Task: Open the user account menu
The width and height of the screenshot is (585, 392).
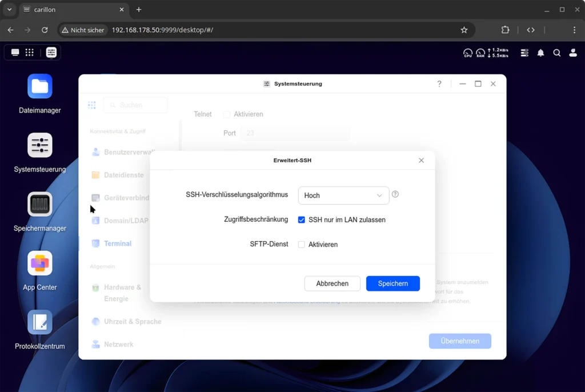Action: (573, 53)
